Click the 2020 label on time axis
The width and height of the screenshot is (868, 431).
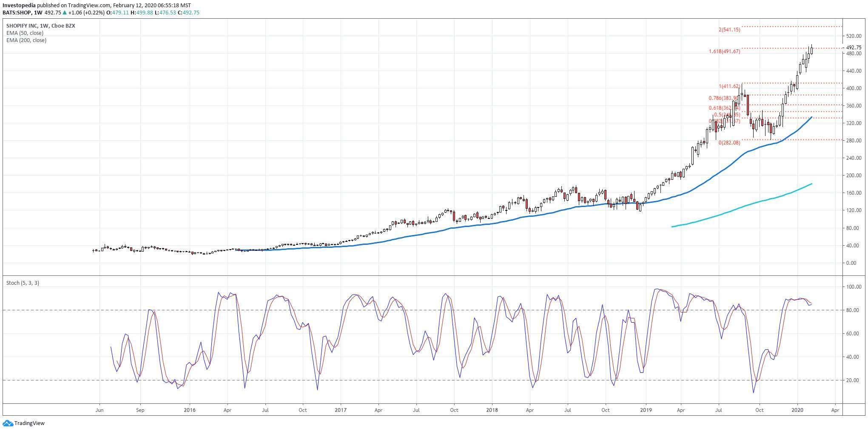797,411
